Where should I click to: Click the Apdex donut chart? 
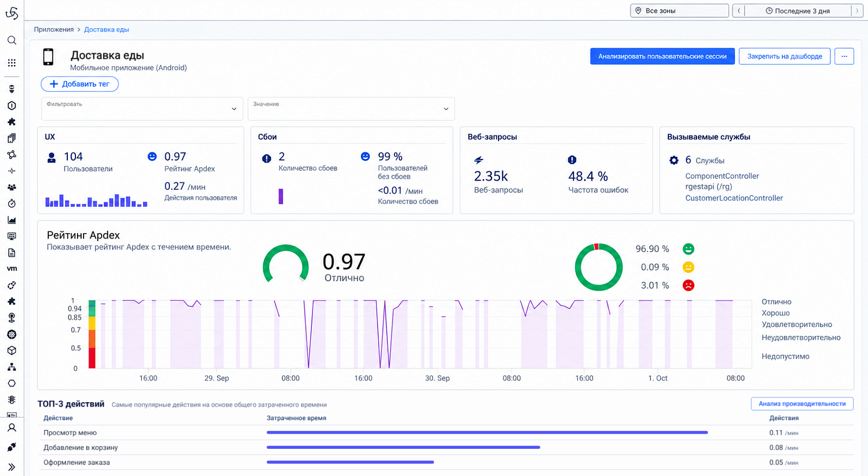click(599, 267)
